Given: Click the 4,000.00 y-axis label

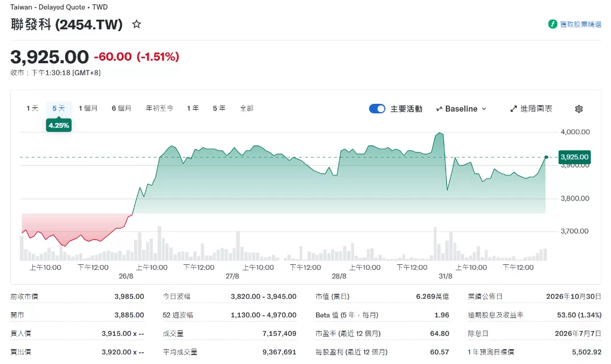Looking at the screenshot, I should 575,132.
